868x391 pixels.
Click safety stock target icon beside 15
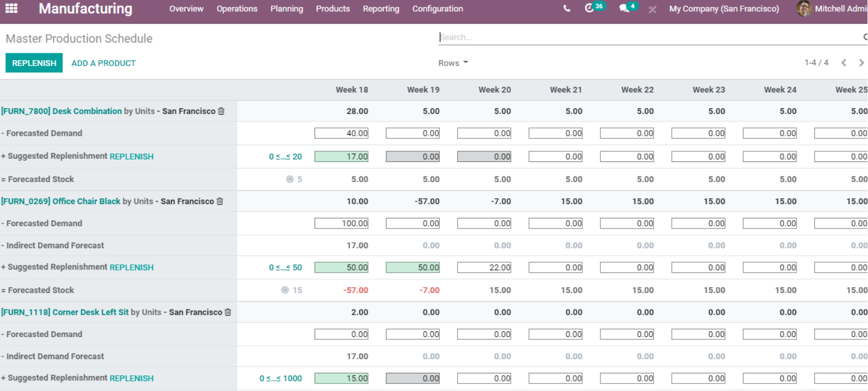point(285,290)
